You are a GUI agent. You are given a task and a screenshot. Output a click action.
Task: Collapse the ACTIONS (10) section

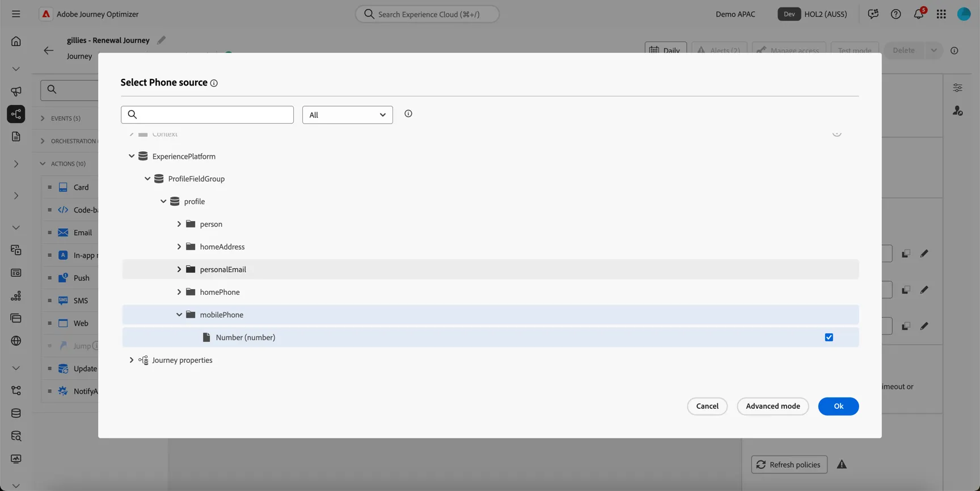point(43,164)
